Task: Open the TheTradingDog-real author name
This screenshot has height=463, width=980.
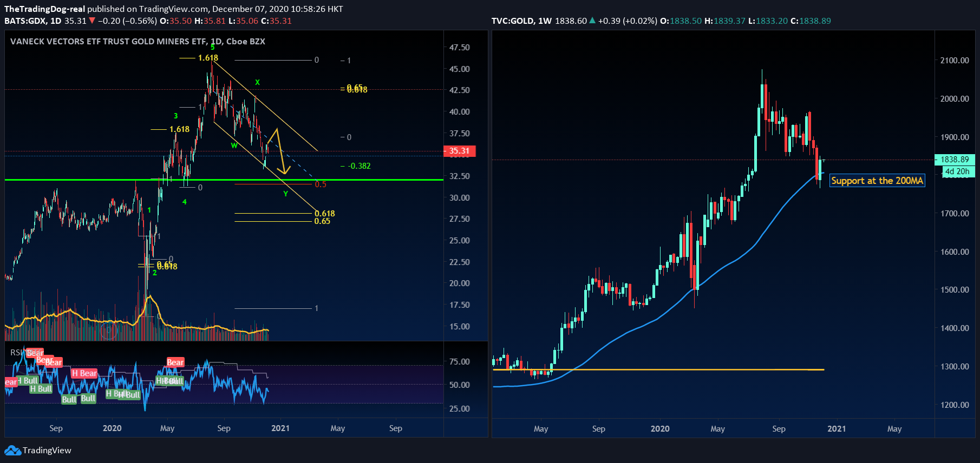Action: [x=44, y=9]
